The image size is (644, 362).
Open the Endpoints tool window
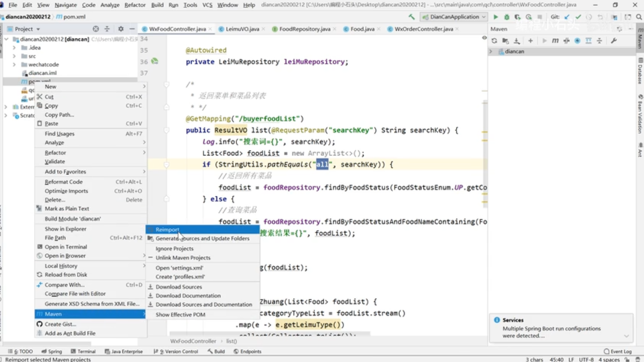247,351
